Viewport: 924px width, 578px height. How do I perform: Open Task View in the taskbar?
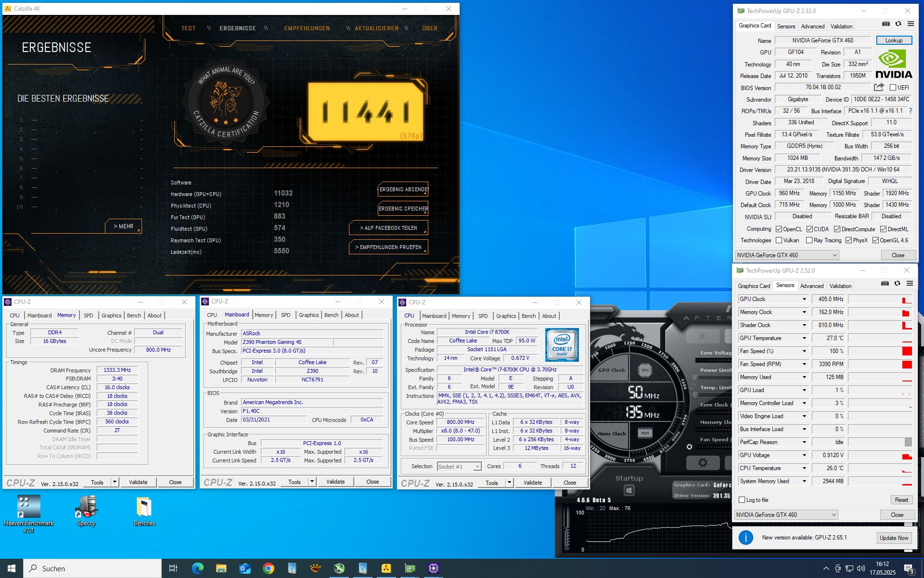coord(173,568)
